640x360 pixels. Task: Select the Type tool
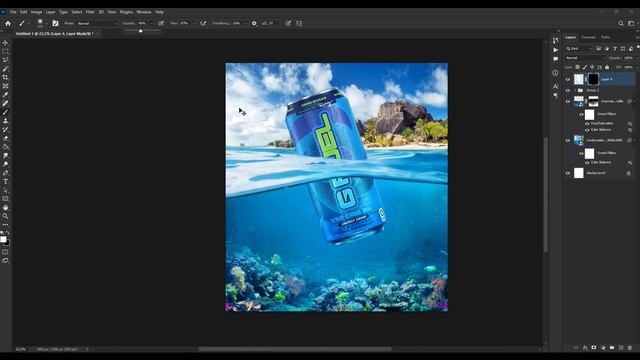click(x=5, y=182)
